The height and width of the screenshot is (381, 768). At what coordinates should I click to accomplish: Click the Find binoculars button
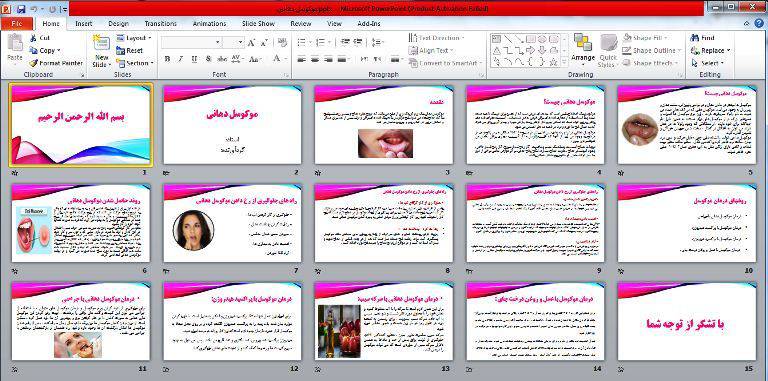[x=702, y=38]
